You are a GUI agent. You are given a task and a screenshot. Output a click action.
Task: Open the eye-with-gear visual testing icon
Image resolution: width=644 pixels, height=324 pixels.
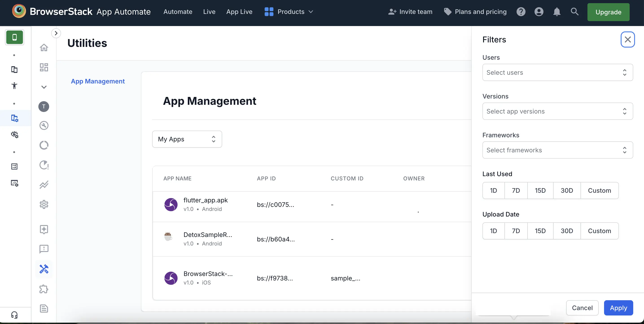15,134
